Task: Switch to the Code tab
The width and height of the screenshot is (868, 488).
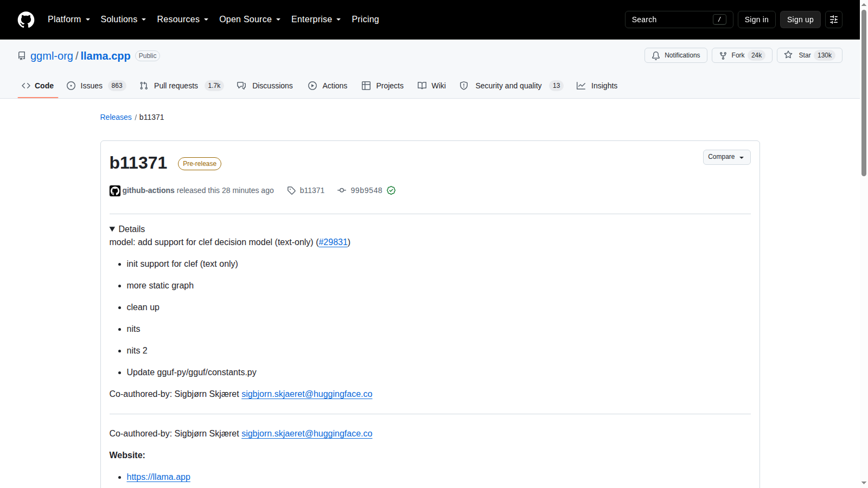Action: [38, 86]
